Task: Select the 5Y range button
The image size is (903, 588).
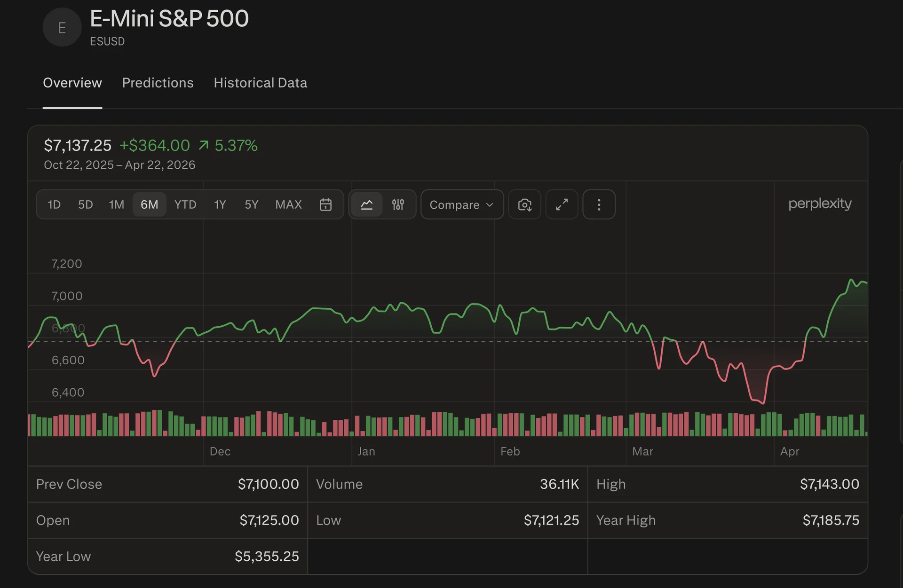Action: point(251,204)
